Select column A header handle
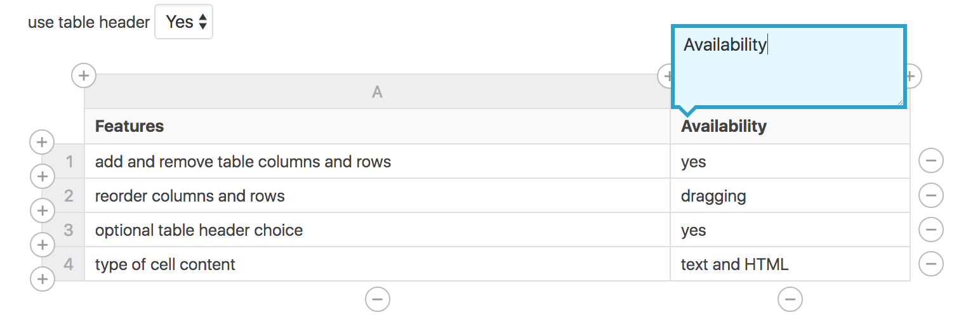Viewport: 980px width, 317px height. [377, 93]
